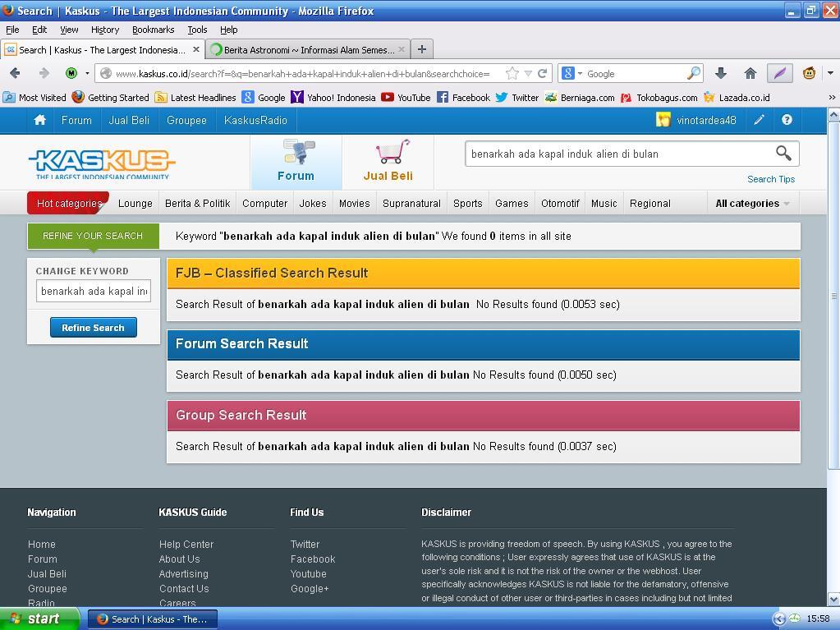Click magnifier in Google search box
This screenshot has width=840, height=630.
coord(693,73)
